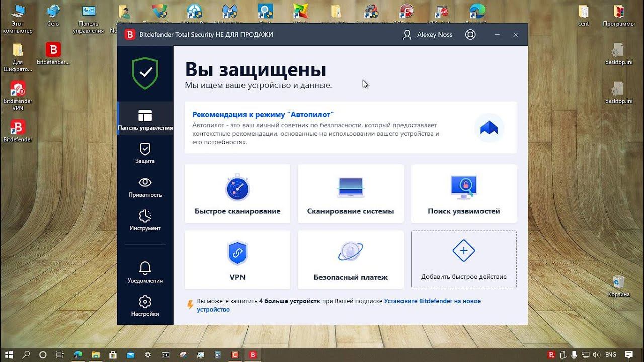Select the Для Шифрато... desktop folder
Image resolution: width=644 pixels, height=362 pixels.
tap(18, 57)
